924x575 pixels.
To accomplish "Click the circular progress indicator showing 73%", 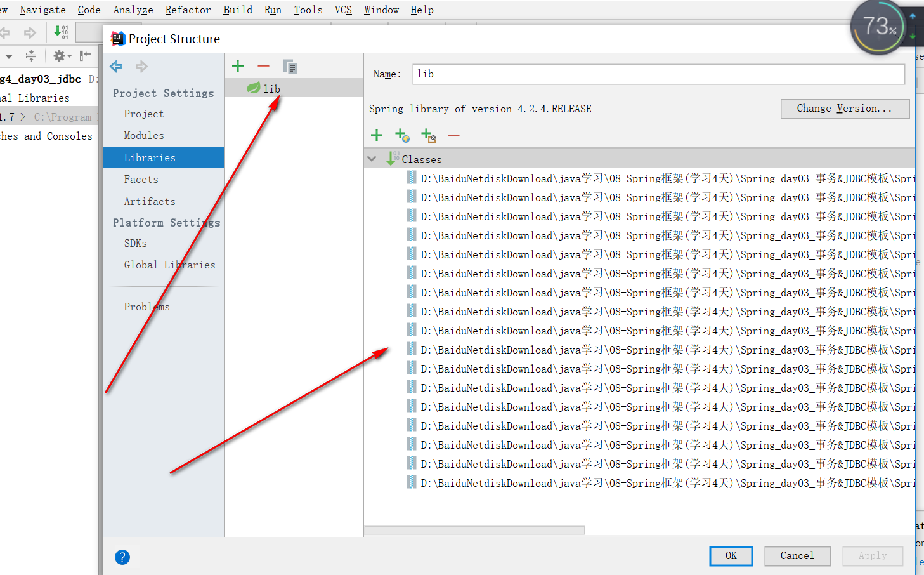I will pyautogui.click(x=878, y=27).
